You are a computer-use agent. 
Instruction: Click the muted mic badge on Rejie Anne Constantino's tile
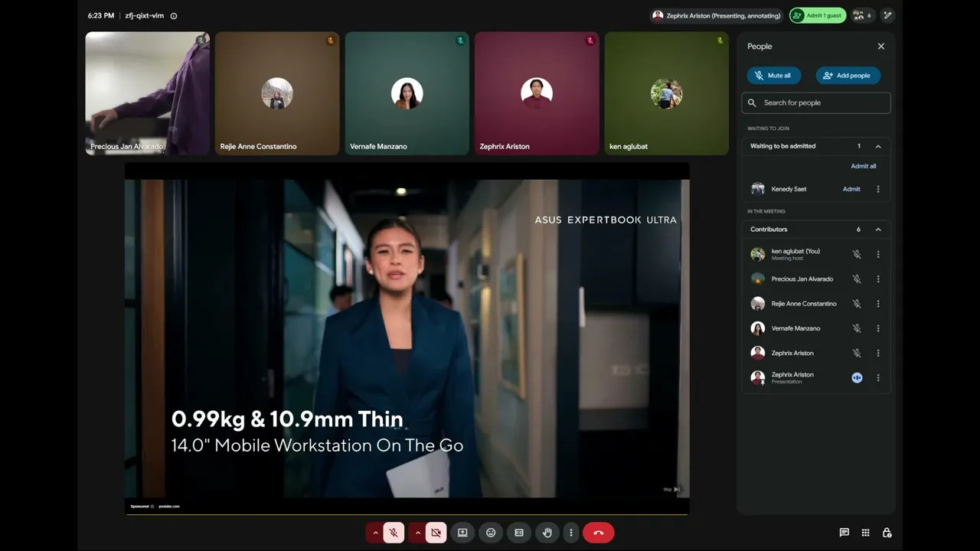(331, 41)
